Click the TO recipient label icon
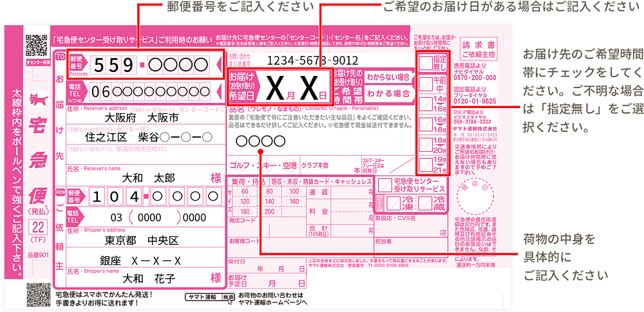Image resolution: width=644 pixels, height=312 pixels. 61,57
